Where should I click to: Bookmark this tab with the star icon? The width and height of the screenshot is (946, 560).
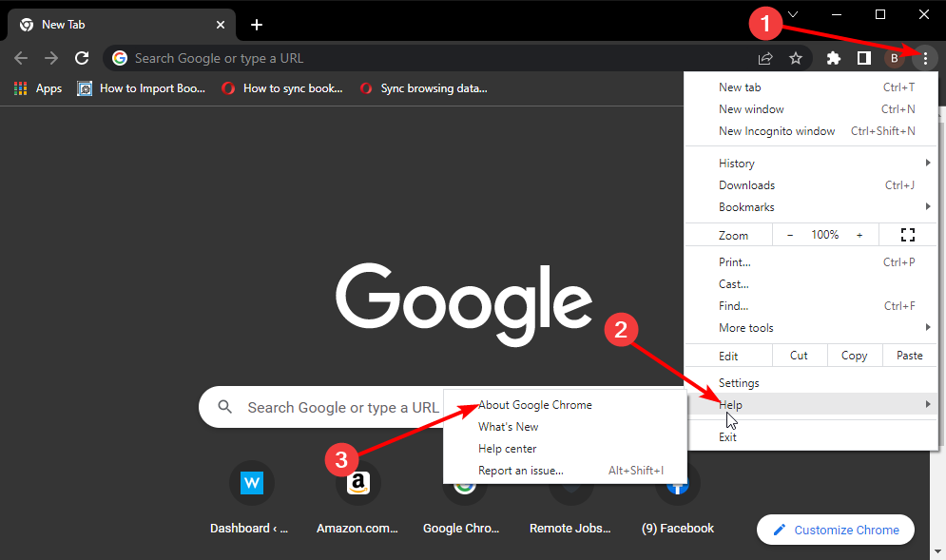pos(796,58)
